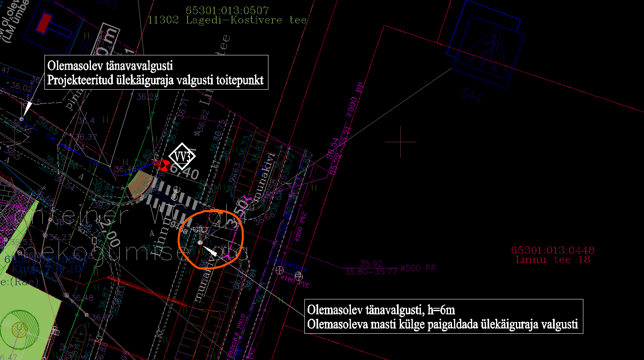This screenshot has height=360, width=644.
Task: Click the streetlight point inside the orange circle
Action: coord(200,242)
